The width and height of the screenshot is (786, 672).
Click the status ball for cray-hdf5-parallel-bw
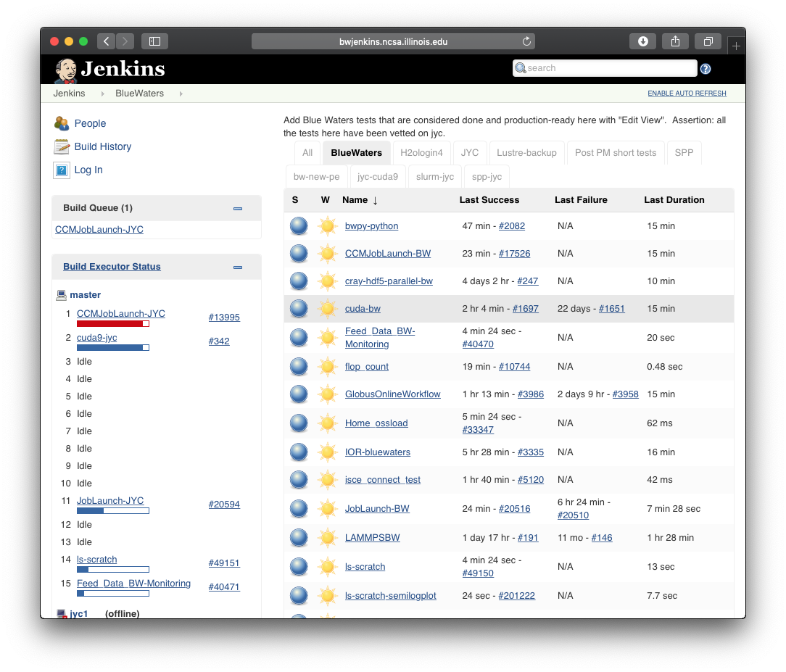point(299,281)
